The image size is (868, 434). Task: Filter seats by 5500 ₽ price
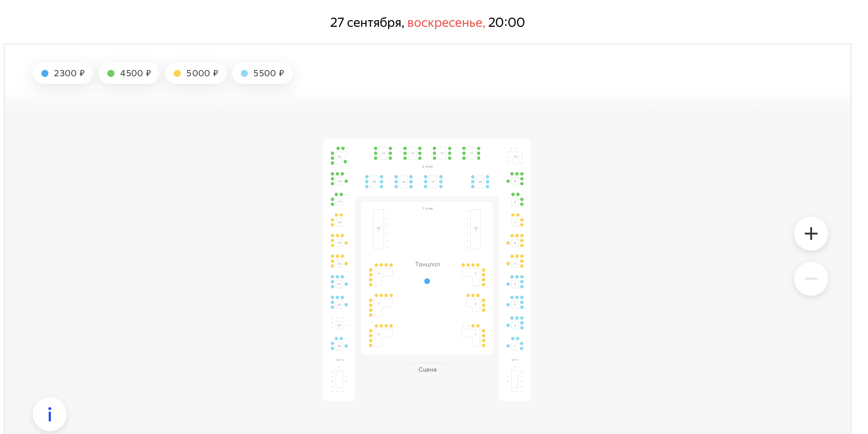coord(262,73)
